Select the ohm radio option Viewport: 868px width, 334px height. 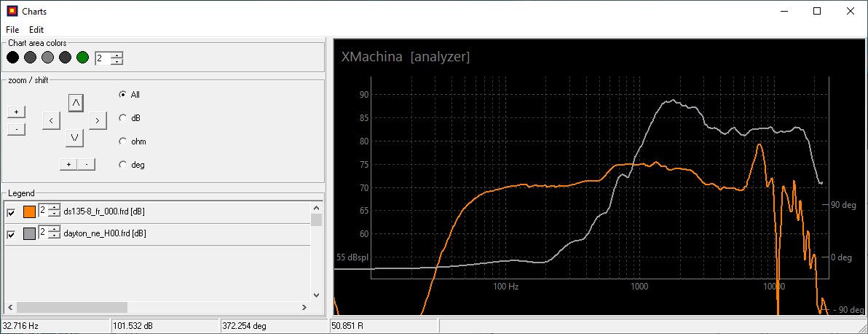click(133, 141)
